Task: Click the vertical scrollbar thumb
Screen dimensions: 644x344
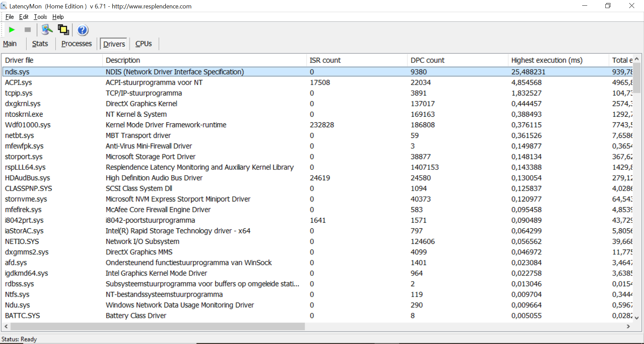Action: click(x=637, y=78)
